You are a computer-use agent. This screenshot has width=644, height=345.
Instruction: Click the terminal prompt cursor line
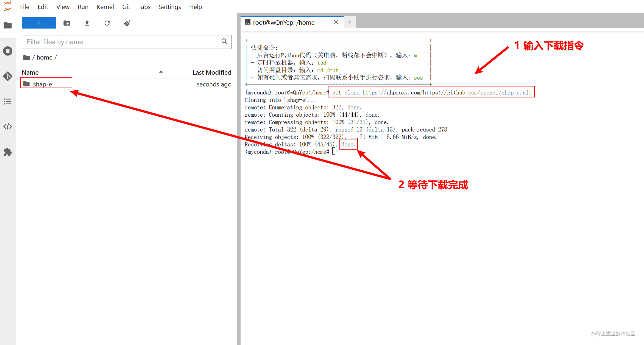(x=290, y=152)
